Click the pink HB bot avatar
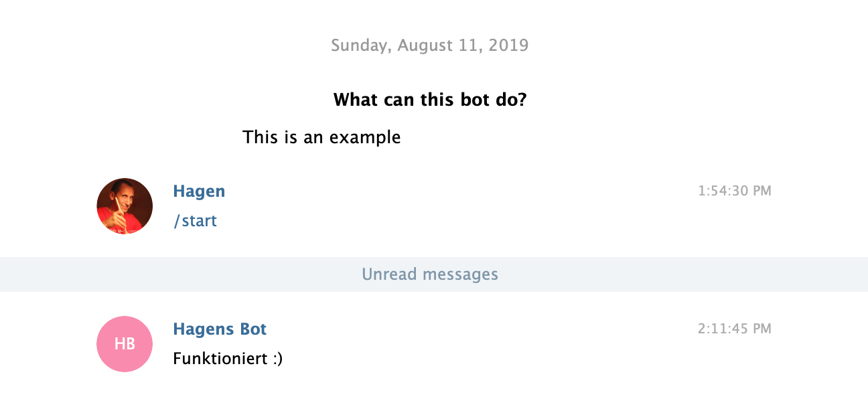The width and height of the screenshot is (868, 415). coord(125,344)
